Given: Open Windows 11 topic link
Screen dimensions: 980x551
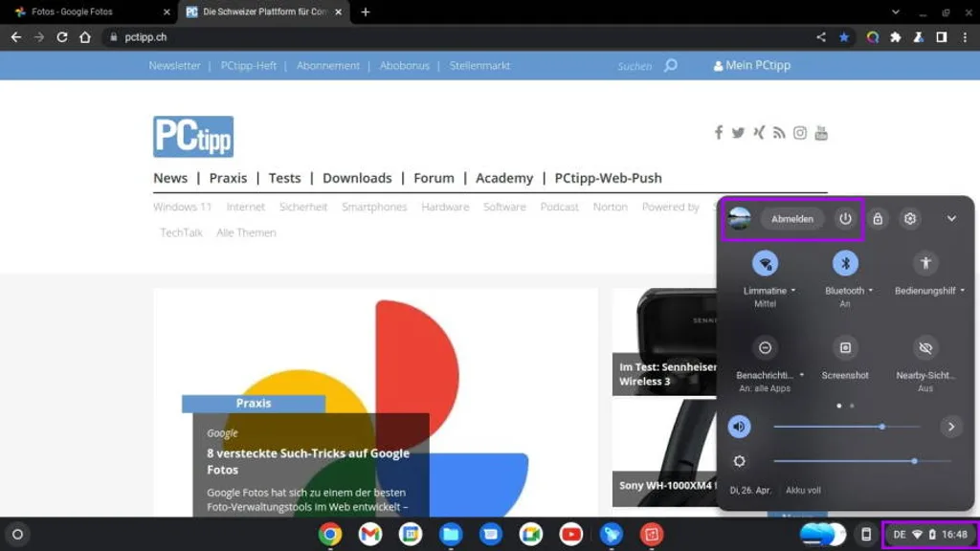Looking at the screenshot, I should (183, 207).
